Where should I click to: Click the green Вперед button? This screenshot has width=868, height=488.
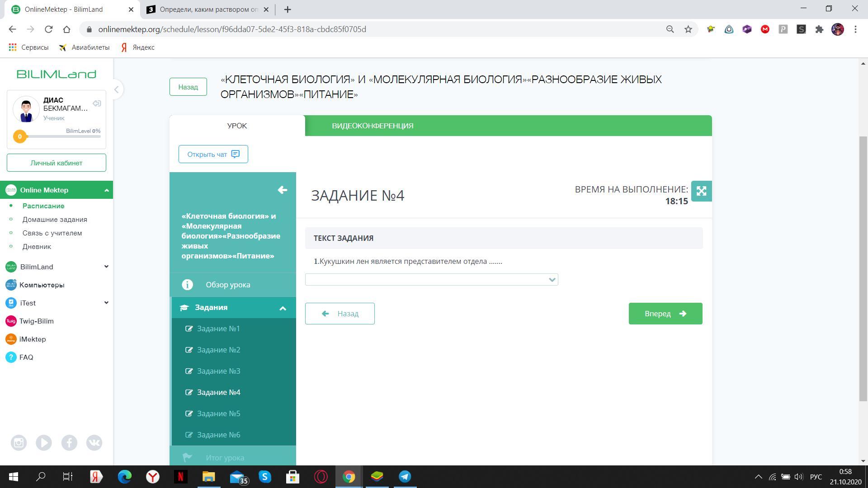[x=665, y=314]
